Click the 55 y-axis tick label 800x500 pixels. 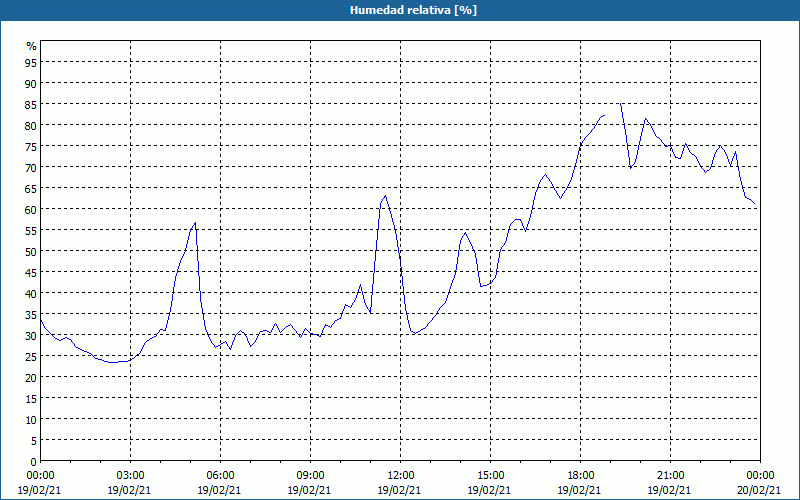(32, 230)
